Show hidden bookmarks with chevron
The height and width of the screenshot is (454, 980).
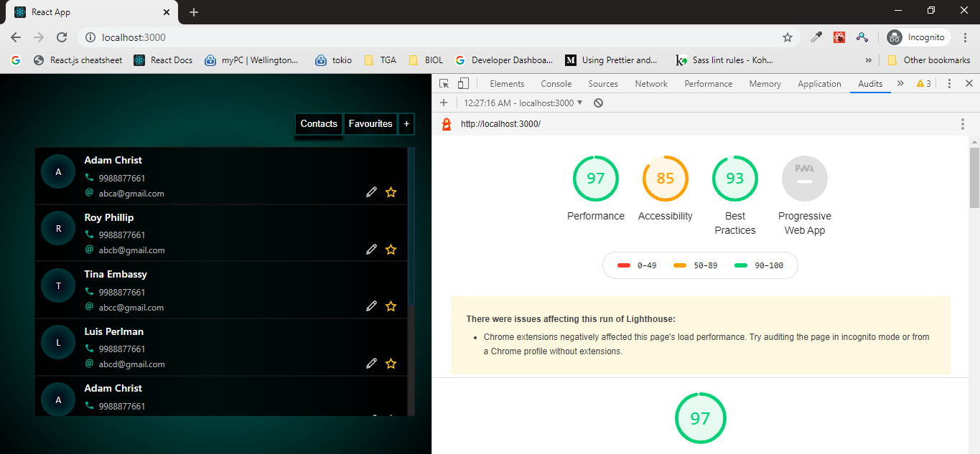869,60
